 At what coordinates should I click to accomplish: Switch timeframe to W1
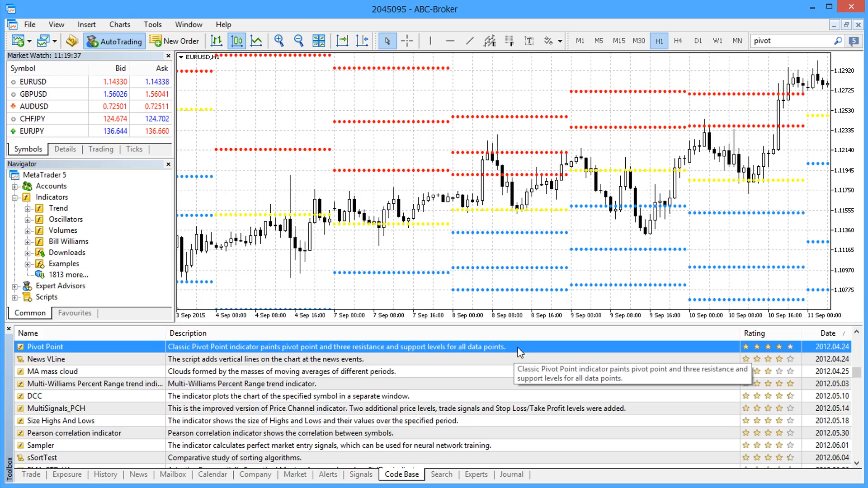click(x=717, y=41)
